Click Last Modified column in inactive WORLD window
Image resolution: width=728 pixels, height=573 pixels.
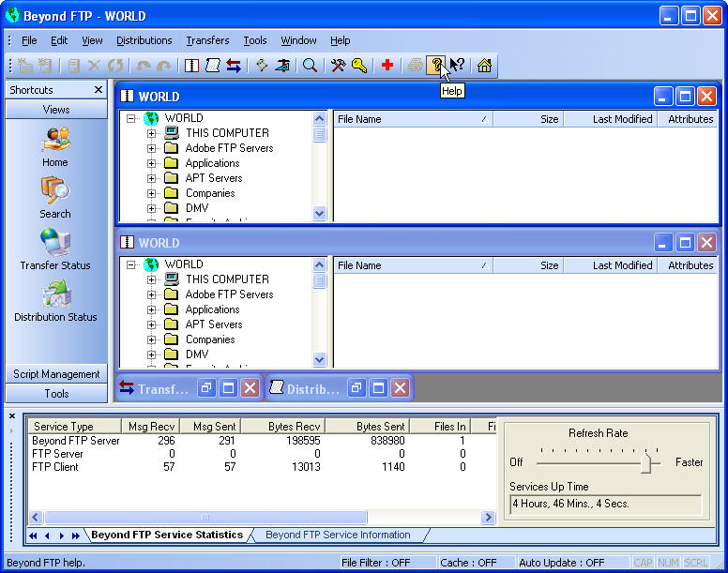click(611, 265)
